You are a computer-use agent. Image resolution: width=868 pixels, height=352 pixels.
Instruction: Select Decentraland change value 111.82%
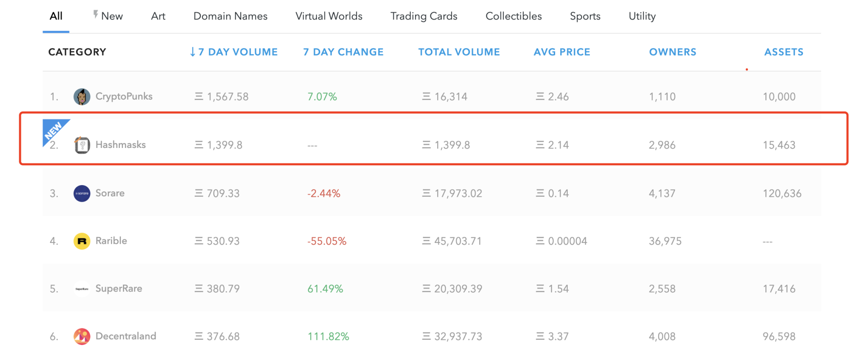(328, 337)
